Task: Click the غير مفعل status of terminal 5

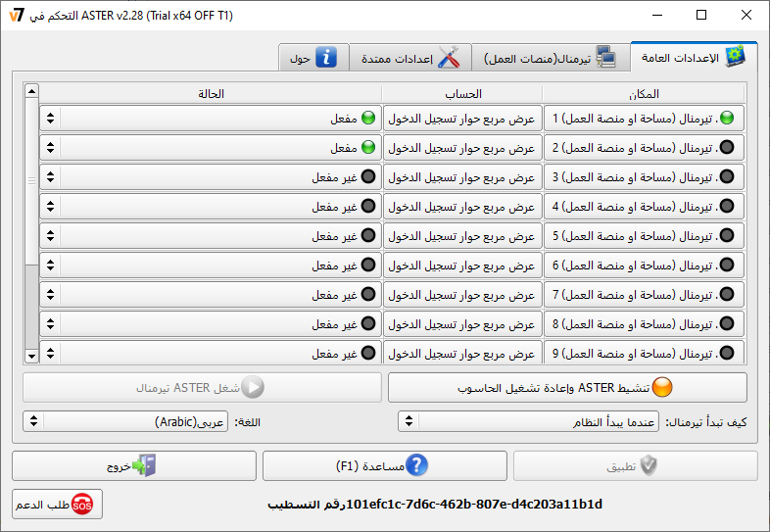Action: [211, 236]
